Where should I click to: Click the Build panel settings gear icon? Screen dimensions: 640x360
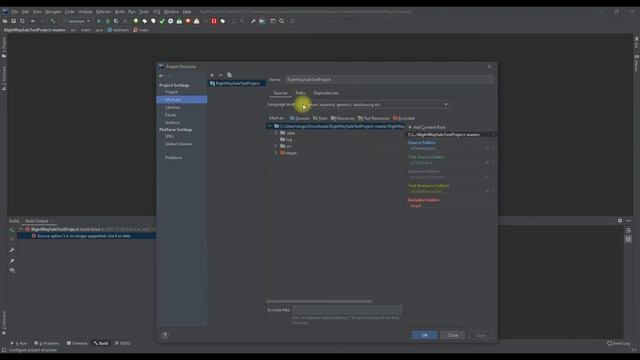[620, 221]
